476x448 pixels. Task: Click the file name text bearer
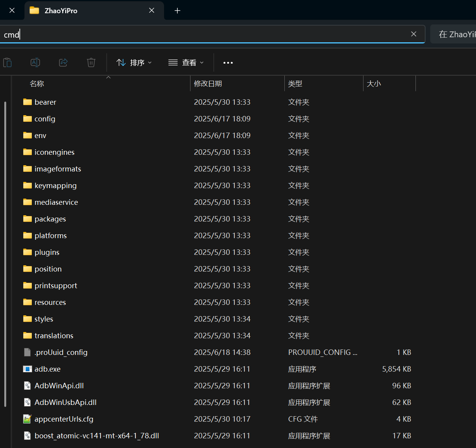coord(45,102)
